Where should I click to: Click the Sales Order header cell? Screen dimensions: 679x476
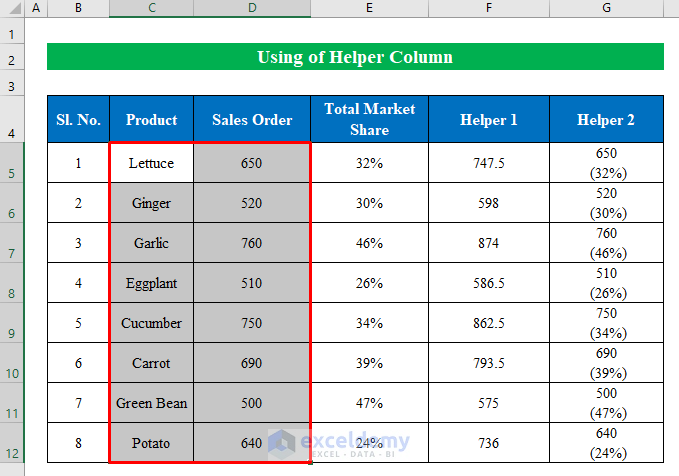[x=252, y=120]
